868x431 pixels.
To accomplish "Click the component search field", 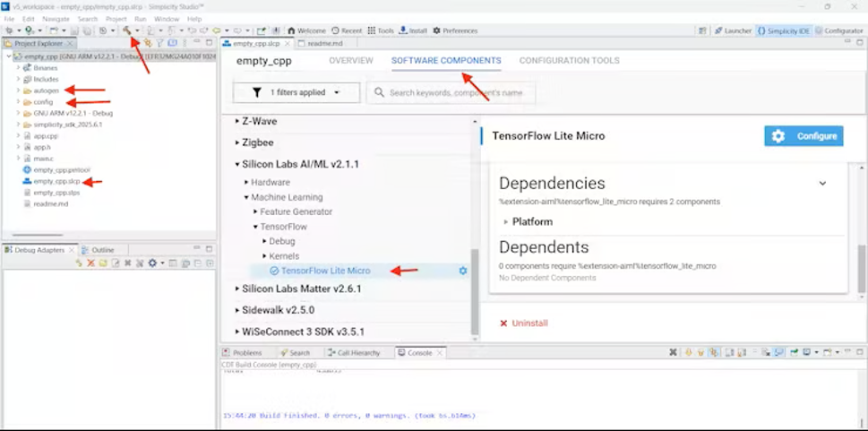I will click(451, 92).
